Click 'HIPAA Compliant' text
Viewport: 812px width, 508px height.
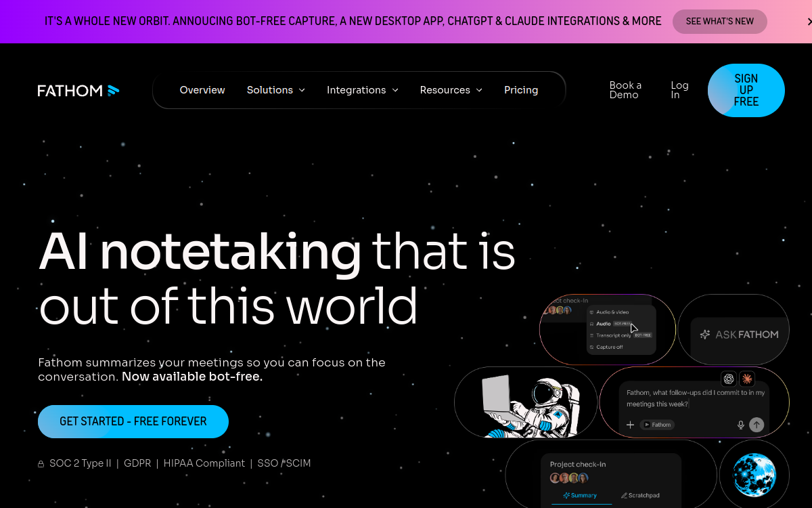(x=204, y=463)
